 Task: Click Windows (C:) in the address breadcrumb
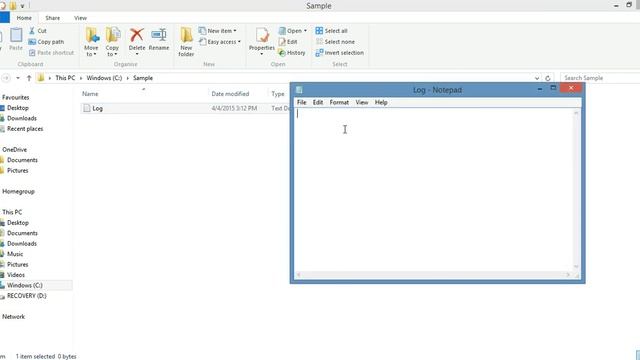[104, 78]
